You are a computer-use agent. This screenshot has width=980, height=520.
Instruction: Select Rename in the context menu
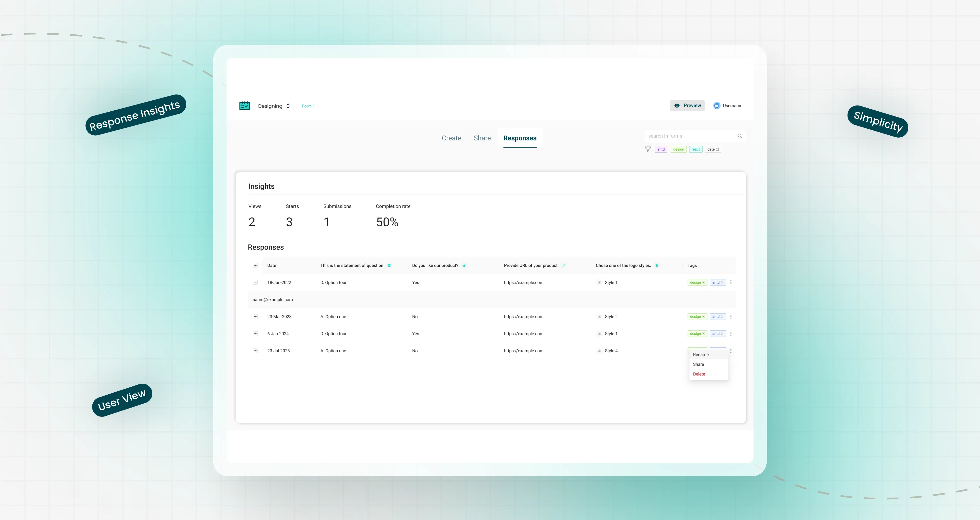(x=701, y=354)
